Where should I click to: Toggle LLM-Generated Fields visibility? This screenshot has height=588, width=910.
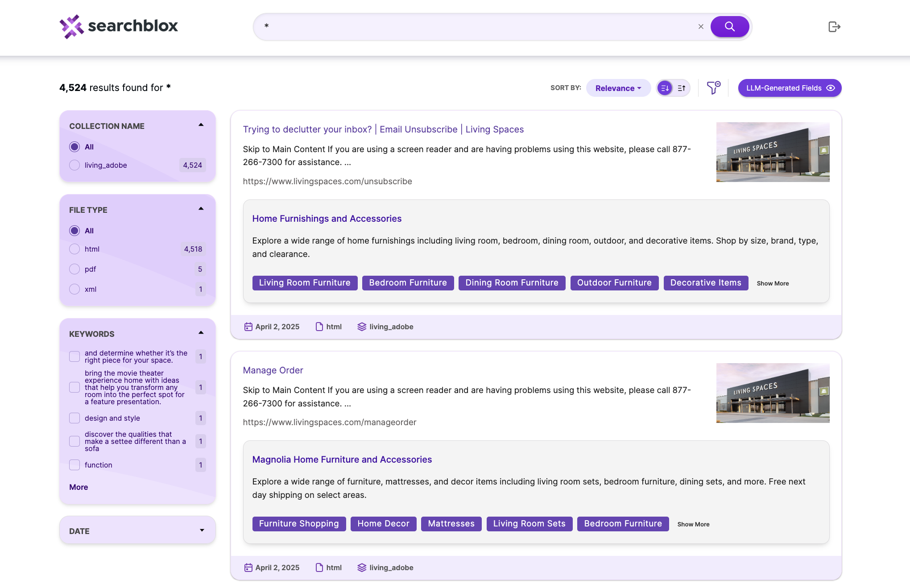coord(790,88)
